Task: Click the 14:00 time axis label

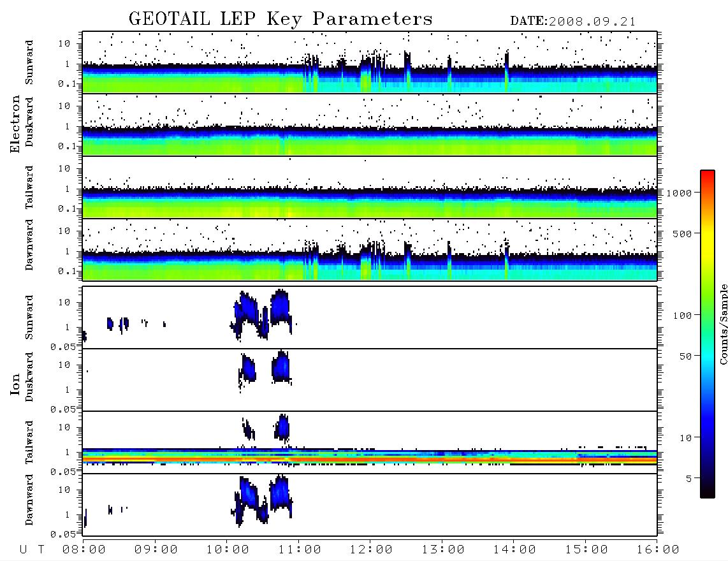Action: [514, 550]
